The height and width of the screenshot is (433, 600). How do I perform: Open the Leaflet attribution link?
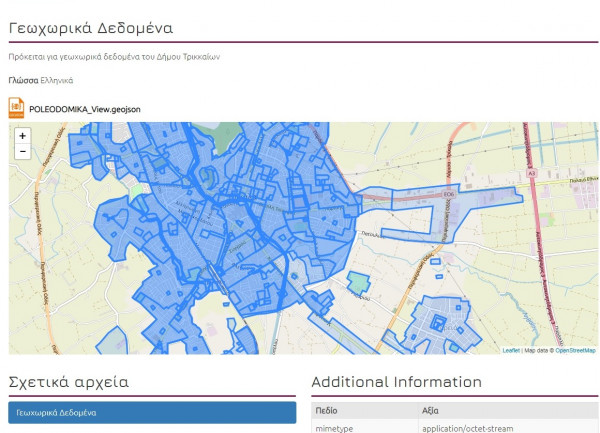510,350
